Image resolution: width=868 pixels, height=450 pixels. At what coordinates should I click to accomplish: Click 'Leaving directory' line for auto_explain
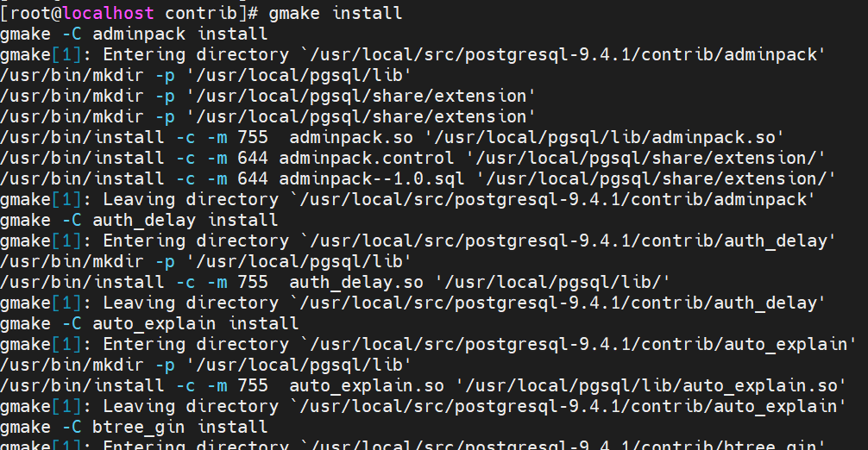(423, 406)
